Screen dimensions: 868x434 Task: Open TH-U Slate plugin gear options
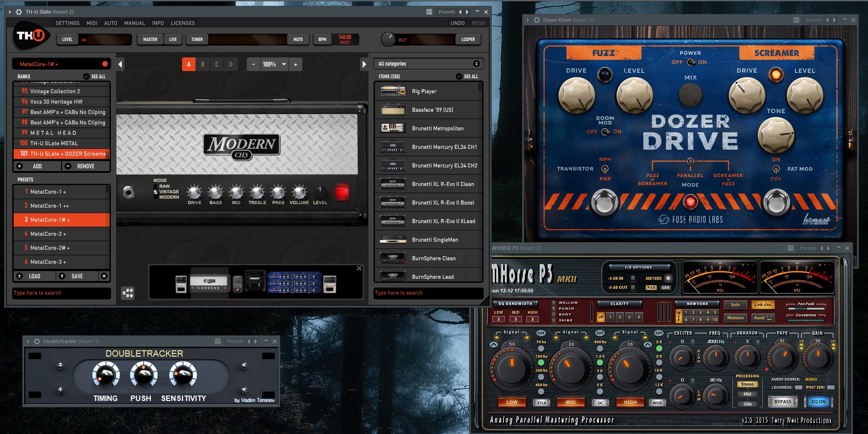pos(19,12)
